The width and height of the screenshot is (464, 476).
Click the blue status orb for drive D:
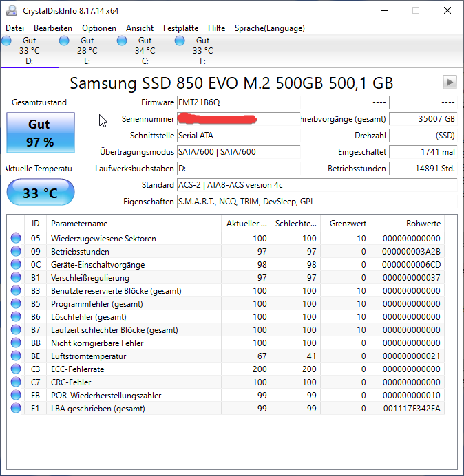tap(6, 41)
